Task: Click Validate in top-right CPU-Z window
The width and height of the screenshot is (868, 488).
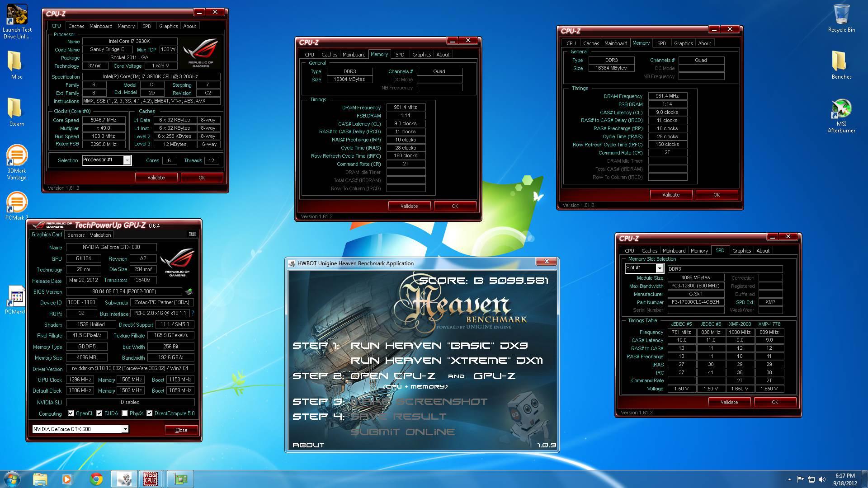Action: click(x=671, y=195)
